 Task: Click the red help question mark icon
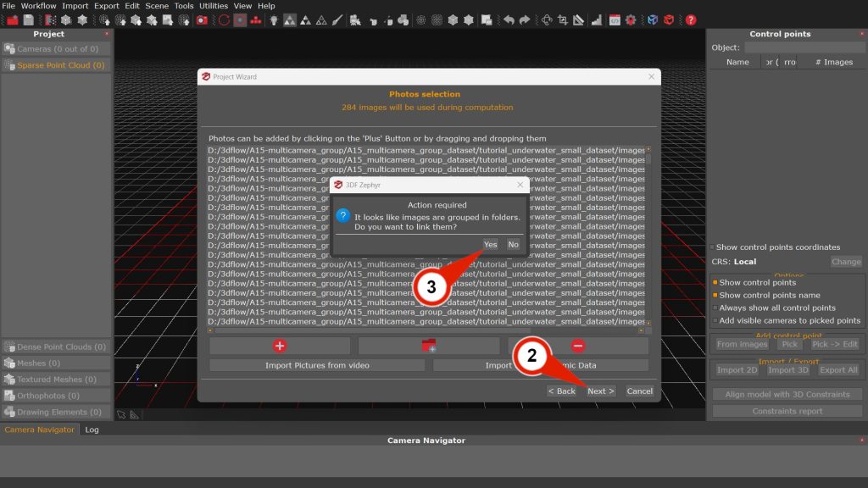pyautogui.click(x=691, y=19)
